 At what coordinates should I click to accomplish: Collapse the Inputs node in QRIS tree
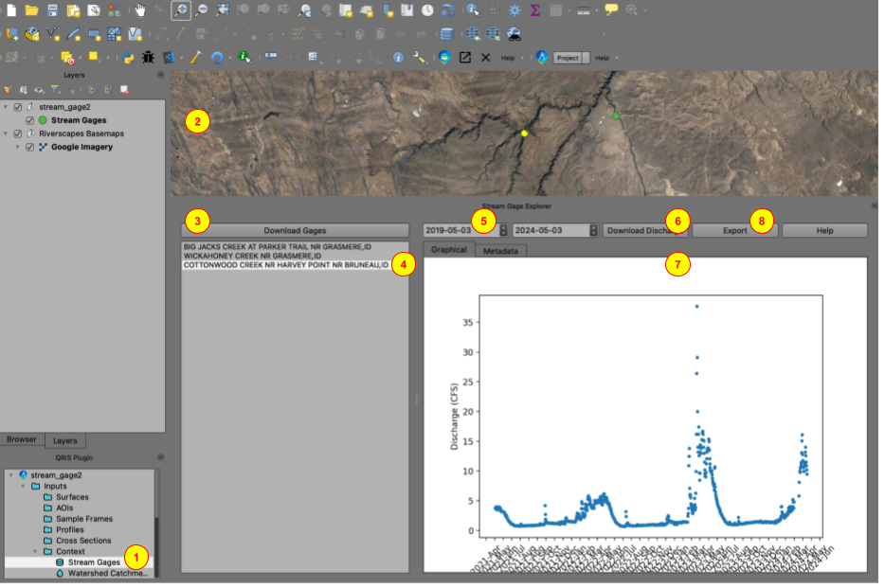point(23,486)
